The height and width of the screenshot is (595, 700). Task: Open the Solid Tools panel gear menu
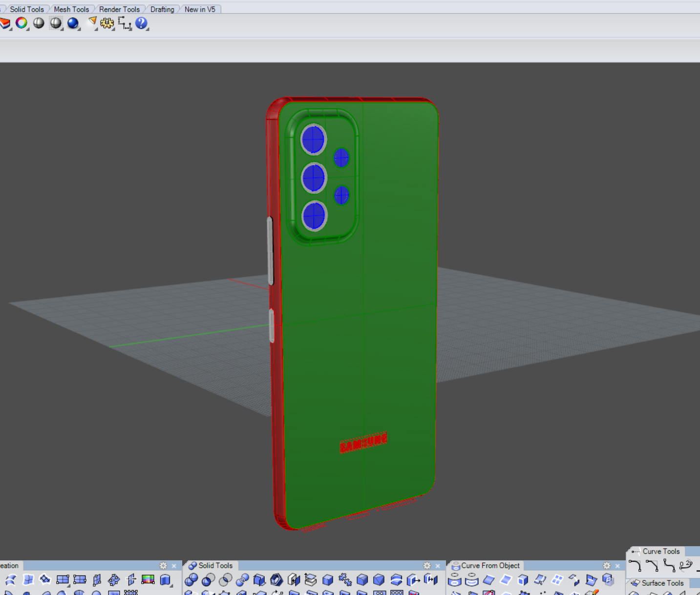427,566
